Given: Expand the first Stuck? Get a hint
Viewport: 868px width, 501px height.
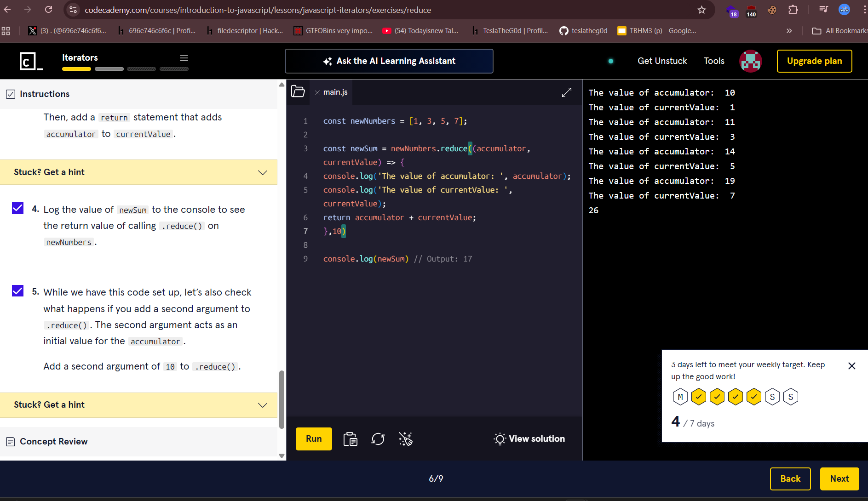Looking at the screenshot, I should pos(138,172).
